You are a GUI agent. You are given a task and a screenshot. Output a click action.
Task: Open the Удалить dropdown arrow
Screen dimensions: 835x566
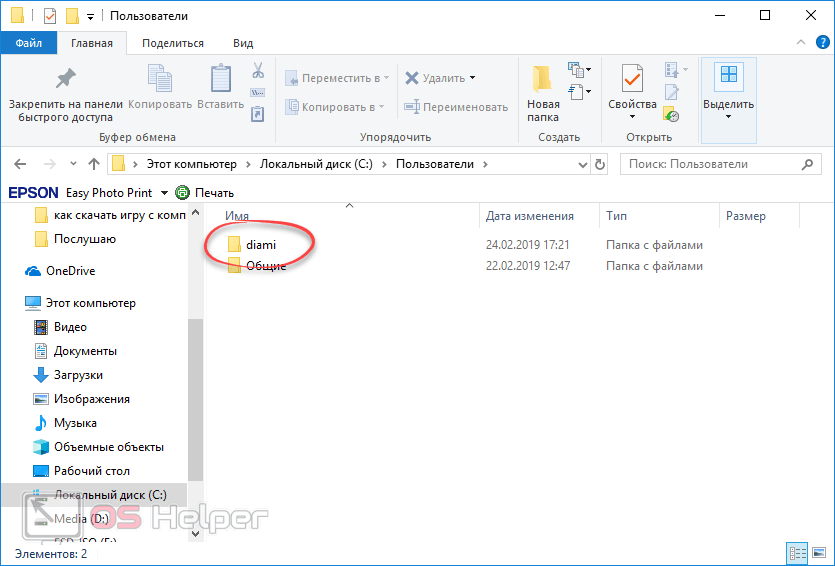point(472,78)
